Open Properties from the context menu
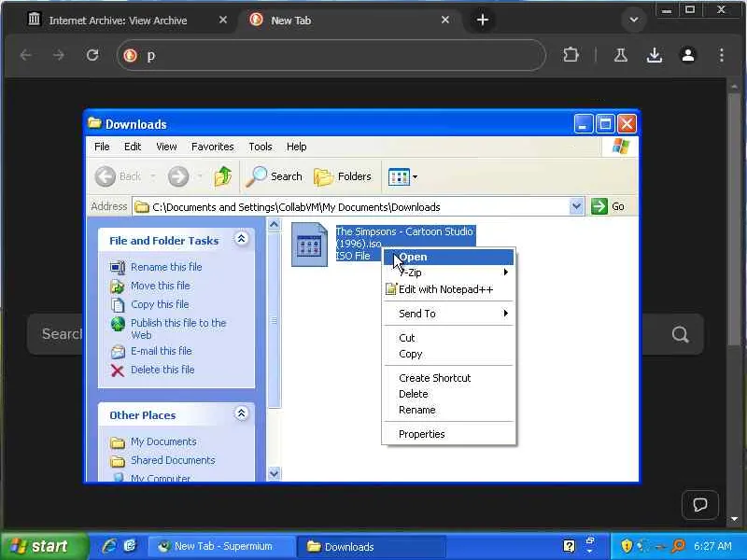 pyautogui.click(x=449, y=434)
